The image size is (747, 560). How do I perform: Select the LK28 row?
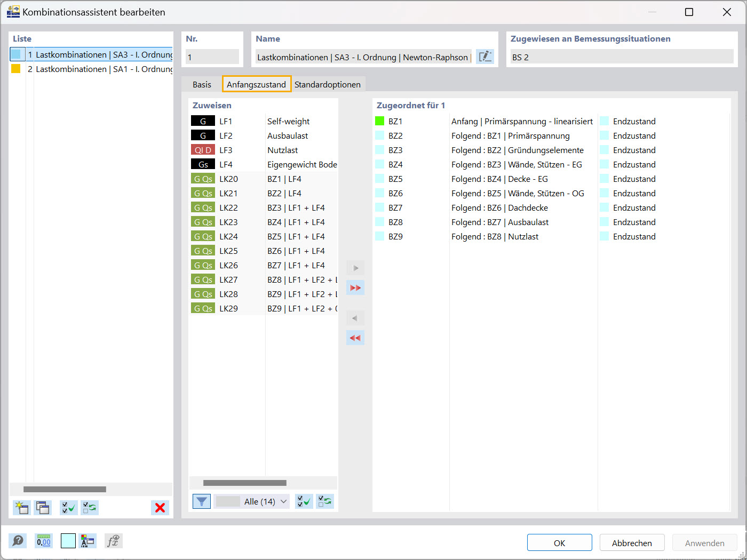click(x=264, y=294)
